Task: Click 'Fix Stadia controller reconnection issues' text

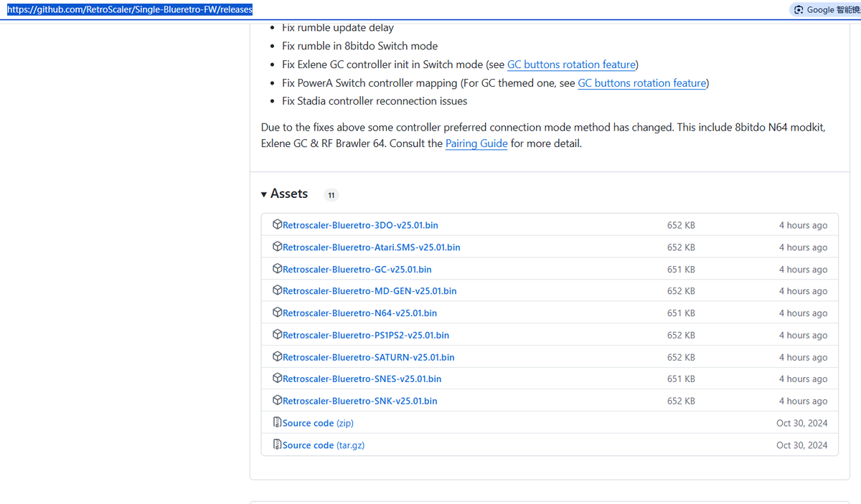Action: pyautogui.click(x=375, y=101)
